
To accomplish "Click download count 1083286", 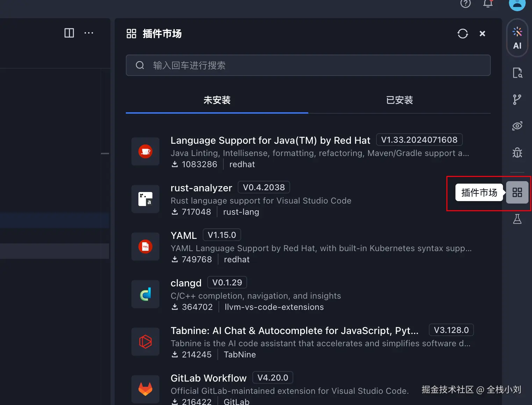I will point(200,164).
